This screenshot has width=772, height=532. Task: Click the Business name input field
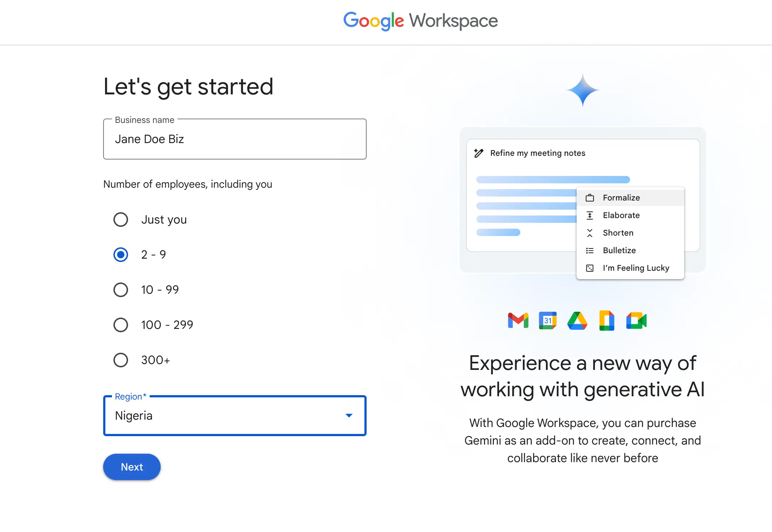coord(235,139)
